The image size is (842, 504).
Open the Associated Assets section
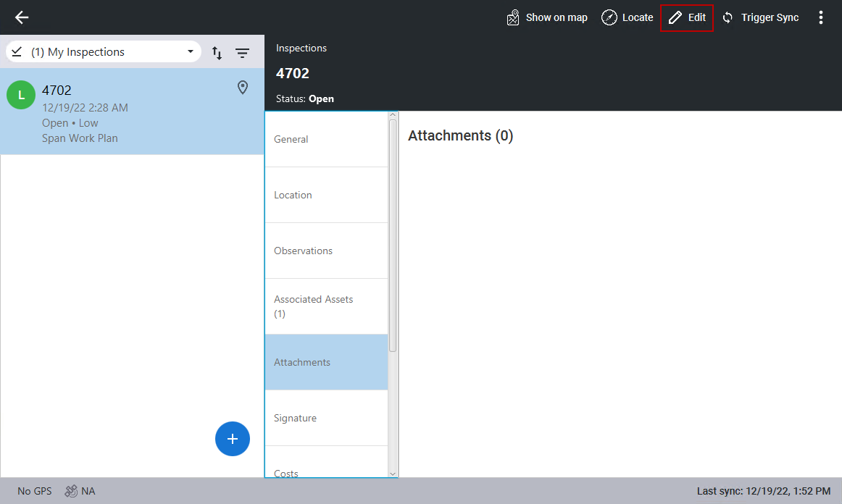(x=326, y=306)
